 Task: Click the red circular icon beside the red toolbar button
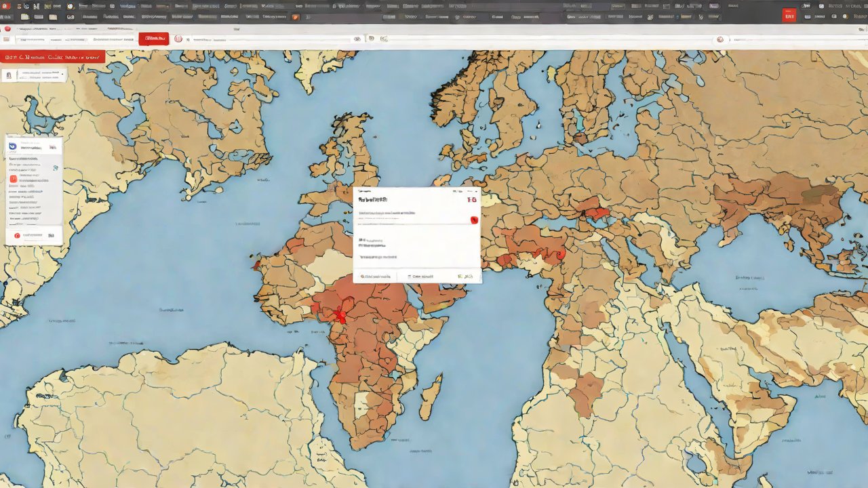click(178, 39)
